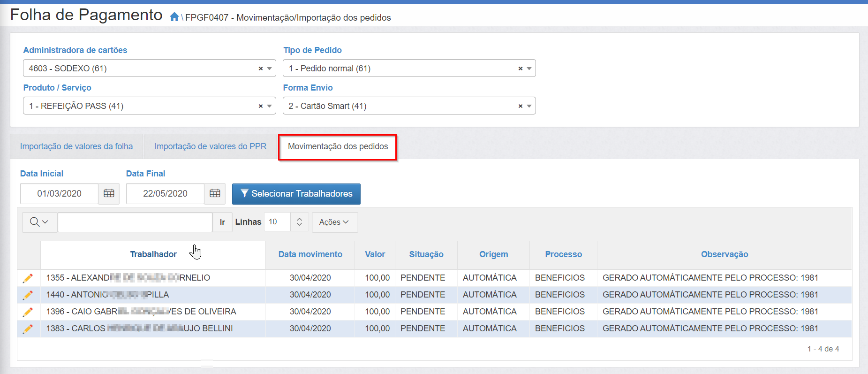Click the home icon in breadcrumb
This screenshot has width=868, height=374.
[x=174, y=17]
